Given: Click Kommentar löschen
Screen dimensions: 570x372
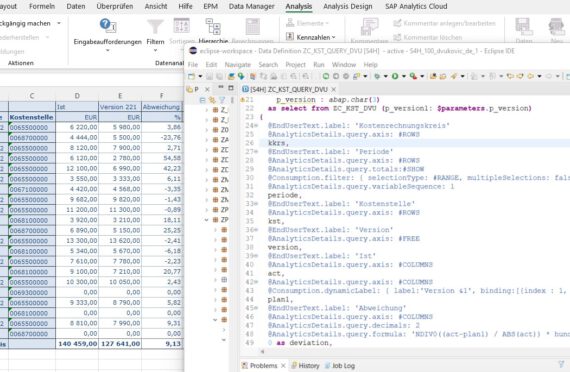Looking at the screenshot, I should 428,37.
